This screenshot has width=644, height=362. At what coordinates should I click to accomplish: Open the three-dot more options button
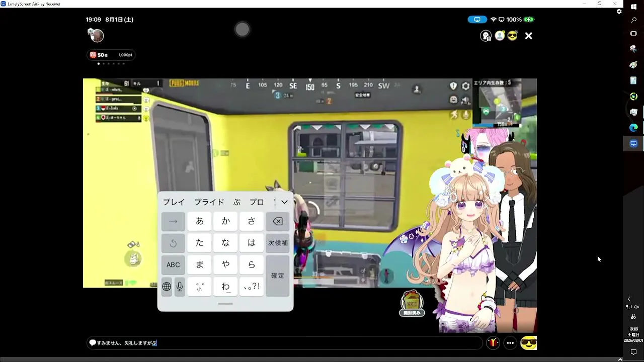[x=510, y=343]
